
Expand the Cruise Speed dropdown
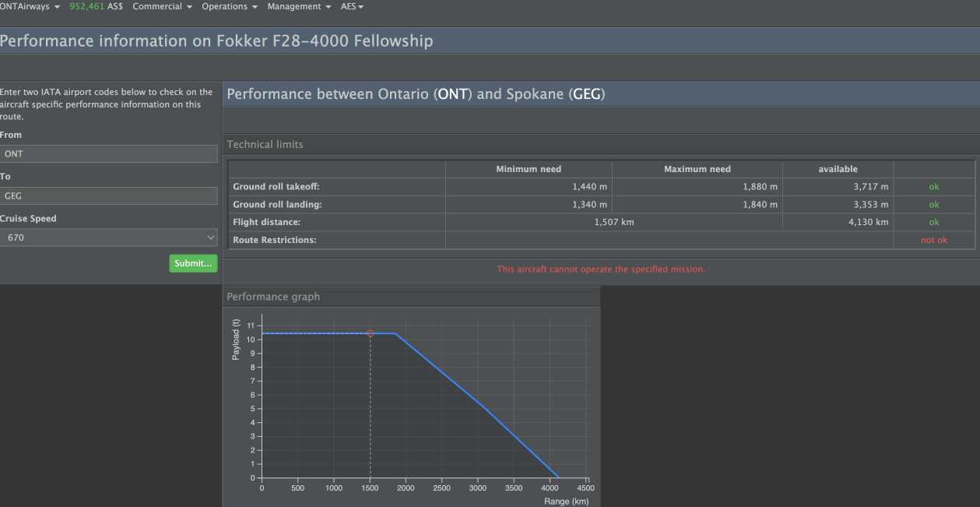point(108,238)
